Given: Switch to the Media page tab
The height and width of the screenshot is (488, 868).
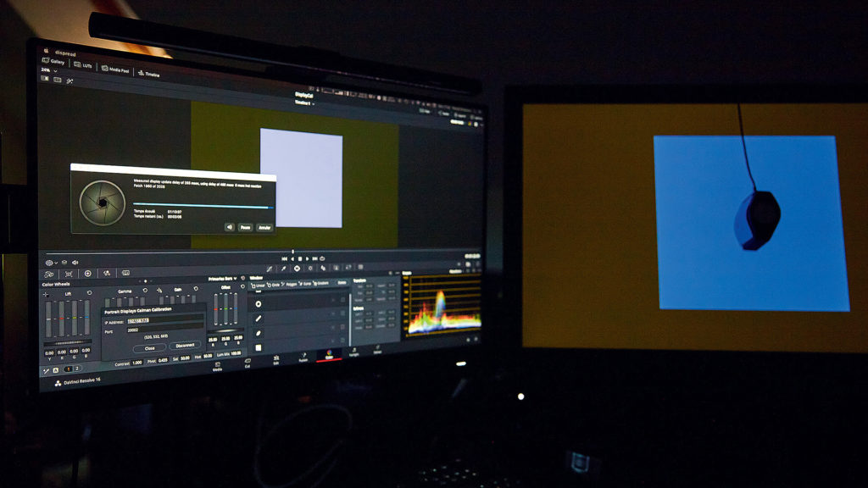Looking at the screenshot, I should click(217, 367).
